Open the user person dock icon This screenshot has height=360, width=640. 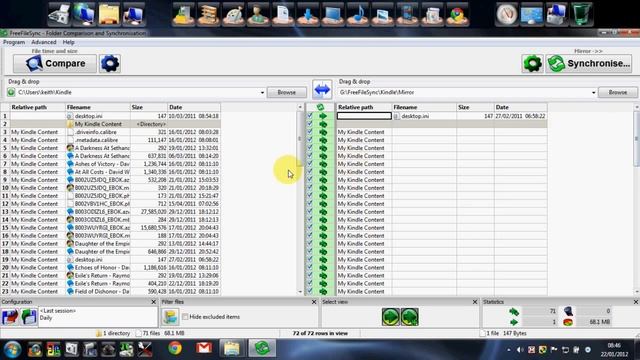coord(258,14)
